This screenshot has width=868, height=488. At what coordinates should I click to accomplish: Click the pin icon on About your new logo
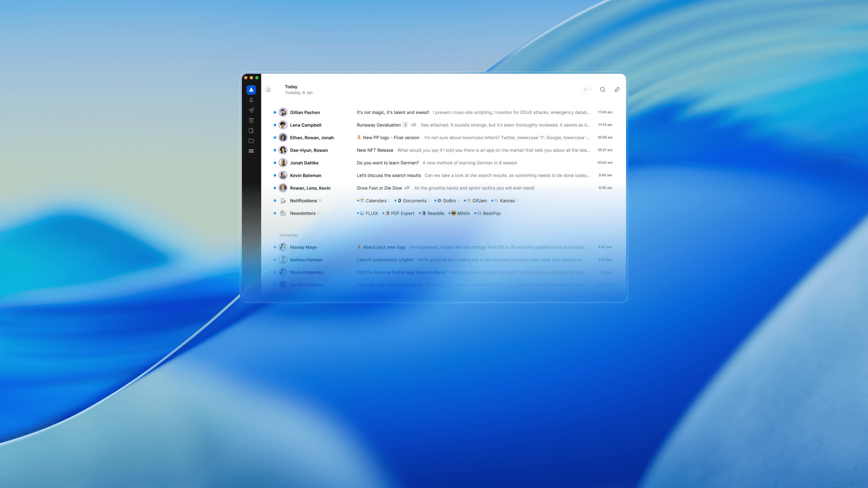359,247
